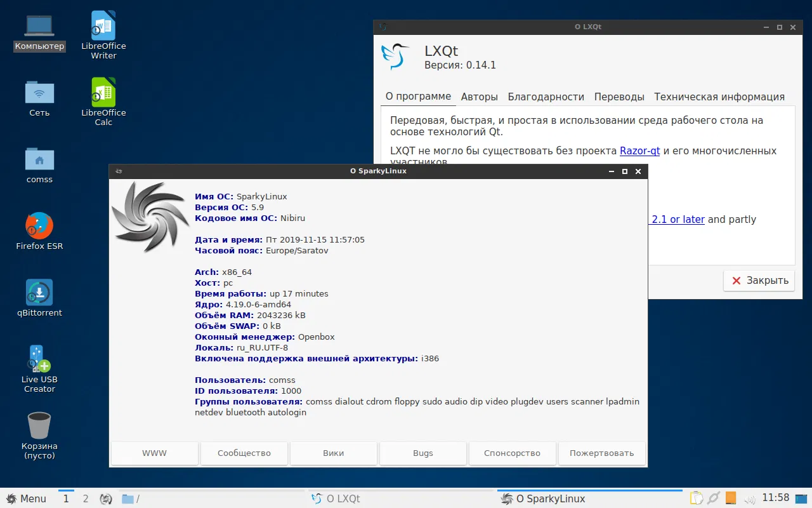812x508 pixels.
Task: Click the panel clock showing 11:58
Action: 775,498
